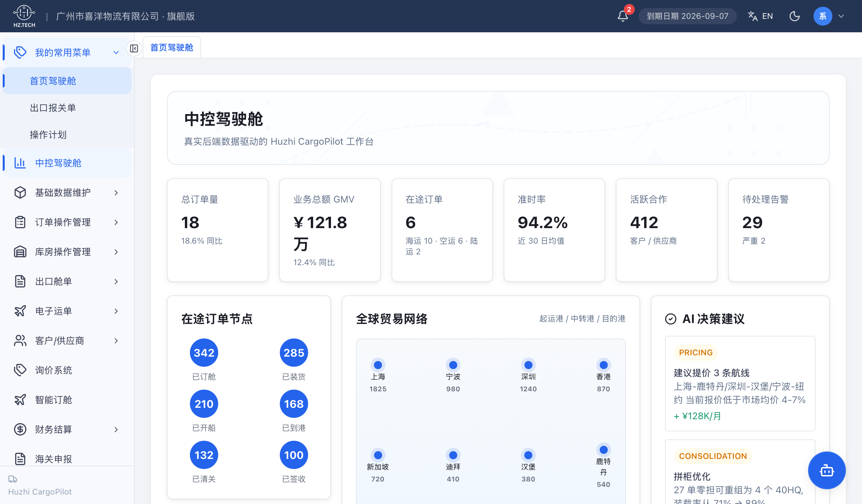Screen dimensions: 862x504
Task: Open the blue user avatar in the header
Action: point(822,16)
